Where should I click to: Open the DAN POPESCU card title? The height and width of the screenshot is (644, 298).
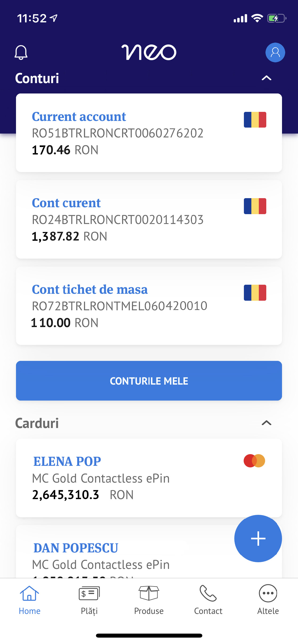(x=76, y=548)
